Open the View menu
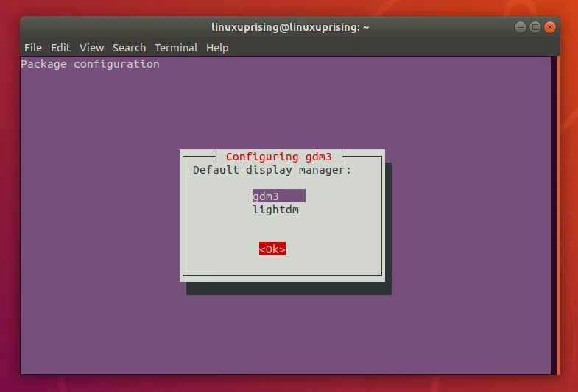 point(91,48)
